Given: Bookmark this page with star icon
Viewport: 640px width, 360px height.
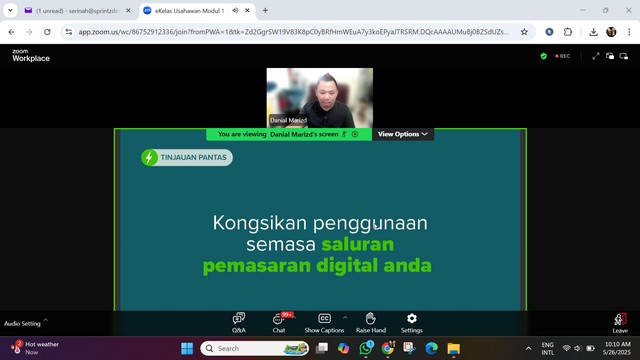Looking at the screenshot, I should click(x=524, y=32).
